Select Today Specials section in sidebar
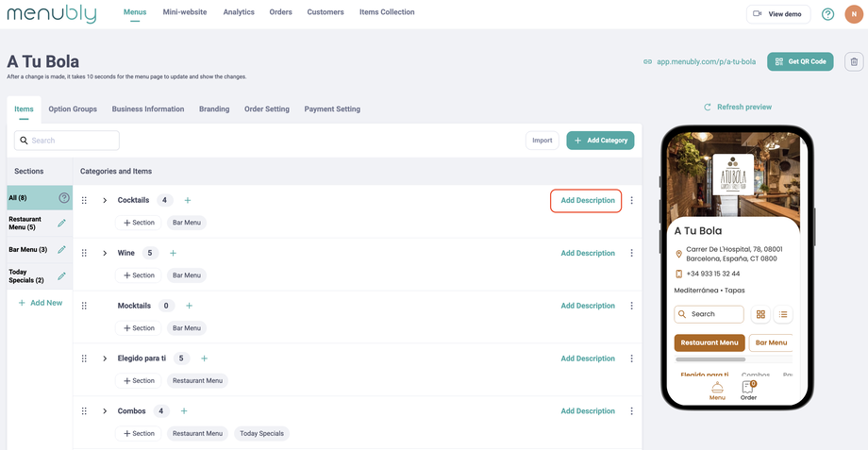The image size is (868, 450). (26, 275)
